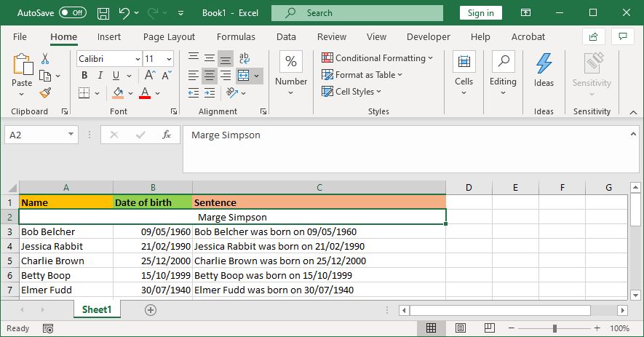Switch to the Page Layout tab
644x337 pixels.
[x=169, y=36]
